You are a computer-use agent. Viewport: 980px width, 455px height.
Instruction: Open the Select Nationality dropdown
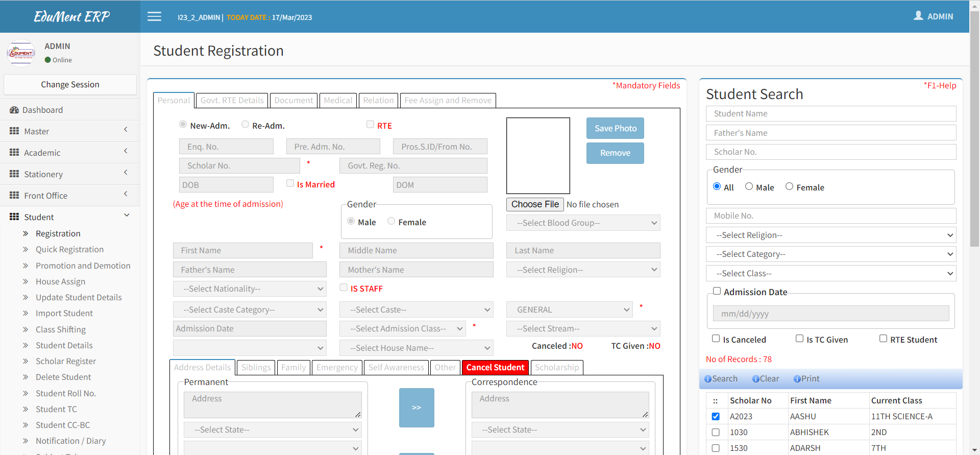tap(250, 289)
